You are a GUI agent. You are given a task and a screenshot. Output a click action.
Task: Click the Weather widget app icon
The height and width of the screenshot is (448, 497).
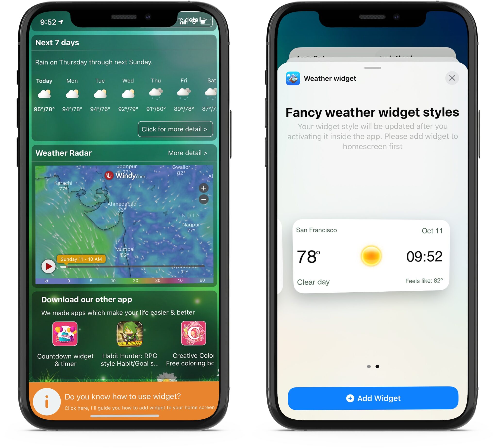coord(290,78)
